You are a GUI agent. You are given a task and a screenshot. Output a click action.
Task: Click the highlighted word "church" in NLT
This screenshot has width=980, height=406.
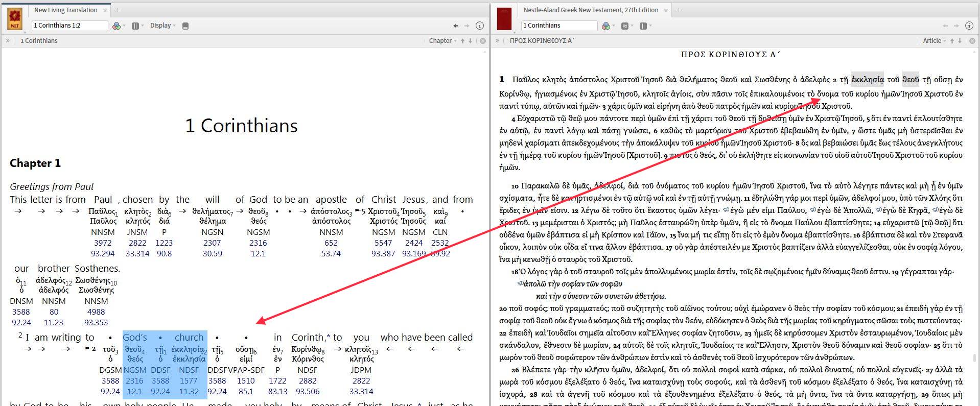click(189, 338)
